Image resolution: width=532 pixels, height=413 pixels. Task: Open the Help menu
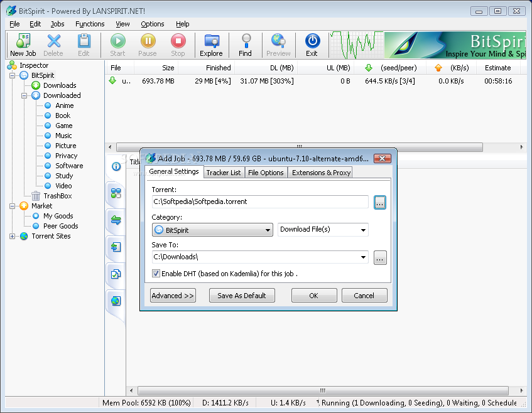point(183,24)
